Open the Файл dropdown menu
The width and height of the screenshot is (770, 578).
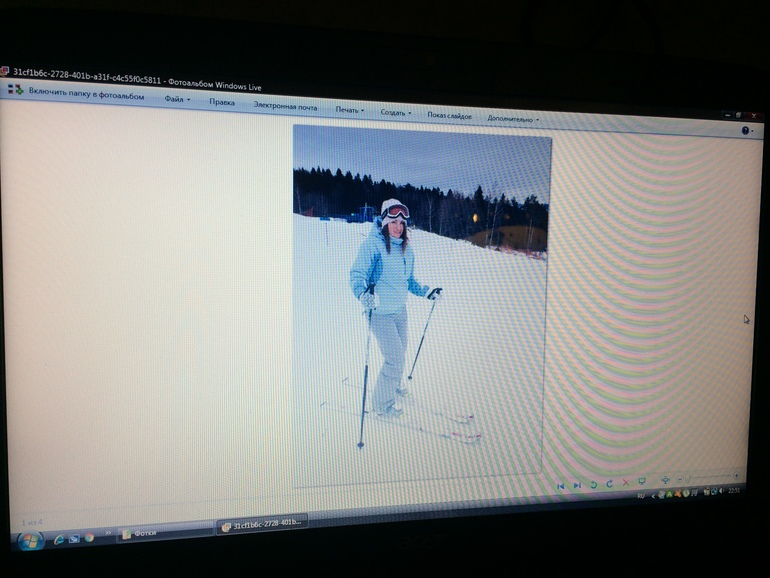pos(178,99)
